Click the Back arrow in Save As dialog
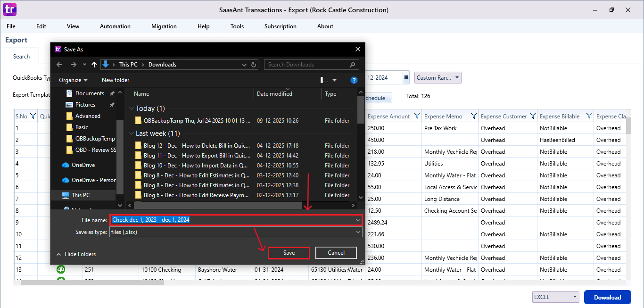Image resolution: width=644 pixels, height=308 pixels. pyautogui.click(x=59, y=65)
